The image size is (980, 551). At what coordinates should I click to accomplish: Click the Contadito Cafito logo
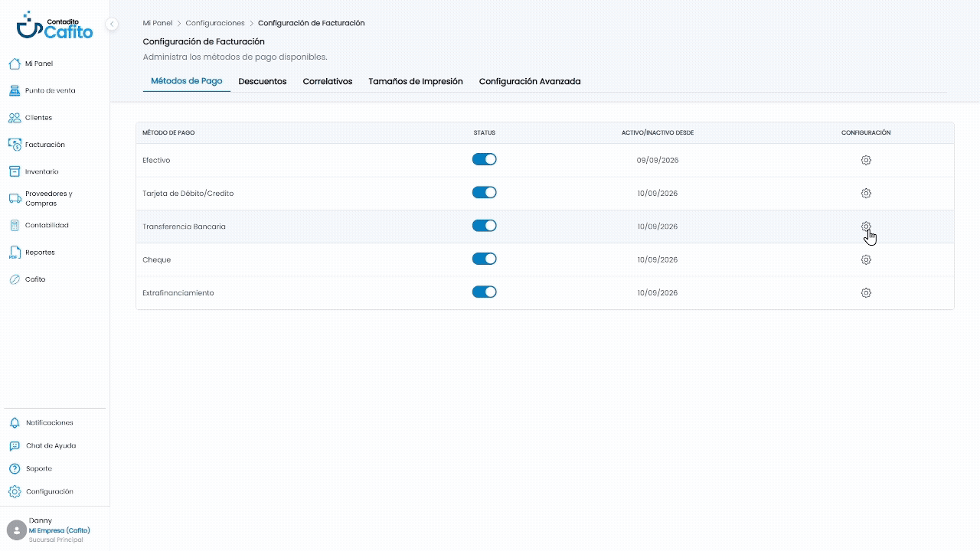[x=55, y=25]
